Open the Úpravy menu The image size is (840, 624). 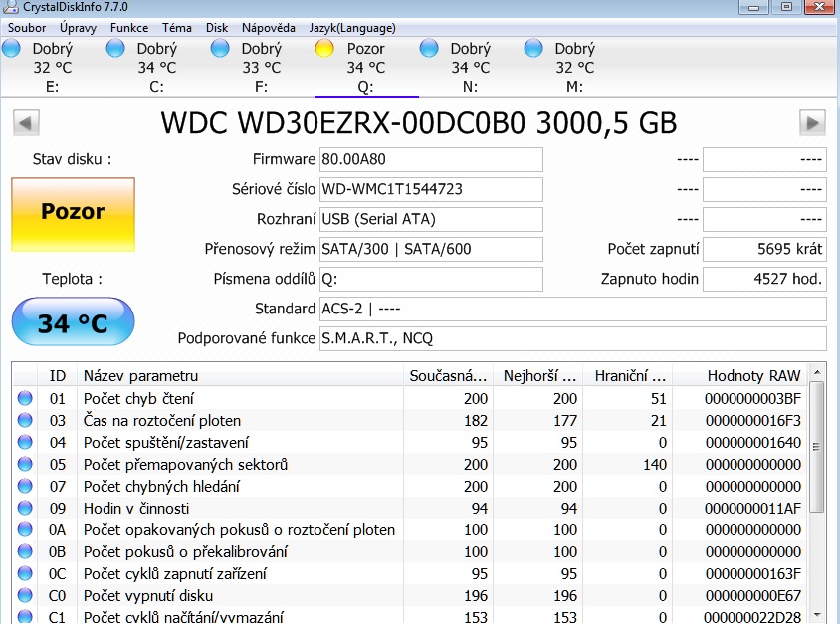(x=78, y=28)
